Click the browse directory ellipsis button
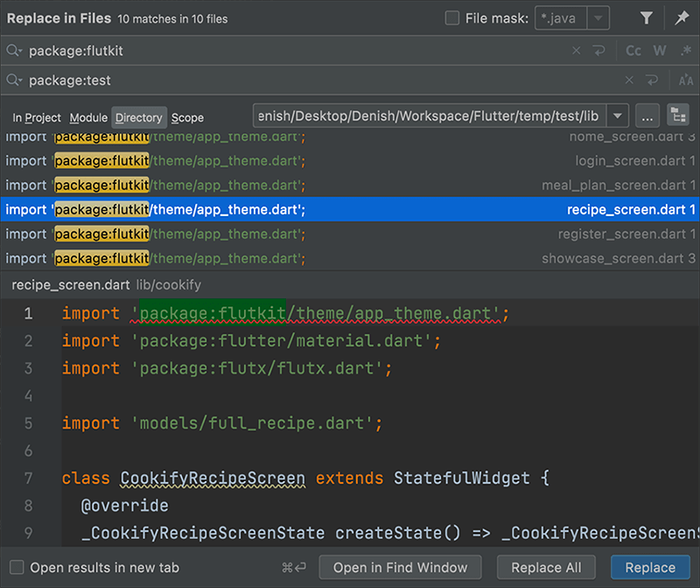The width and height of the screenshot is (700, 588). [647, 116]
